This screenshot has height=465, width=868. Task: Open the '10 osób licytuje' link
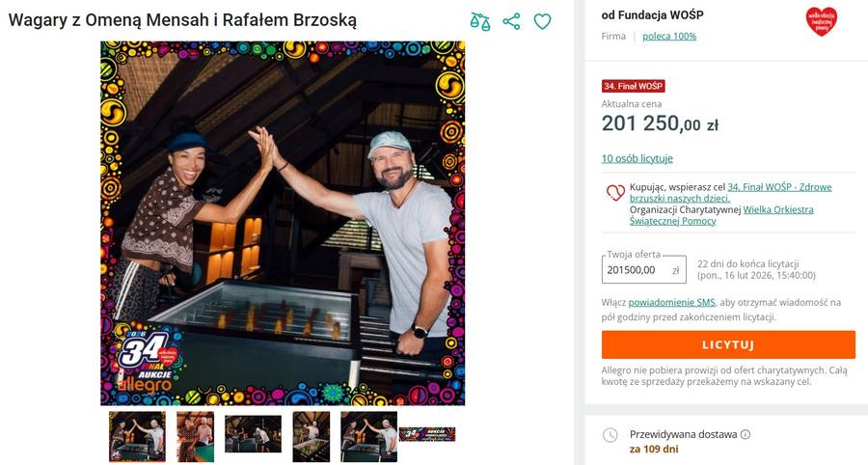coord(637,158)
